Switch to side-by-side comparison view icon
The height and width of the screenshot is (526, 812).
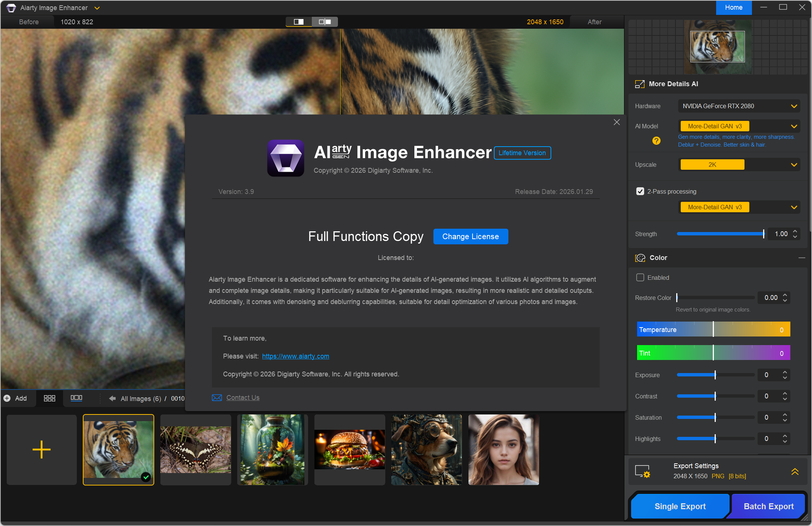point(325,22)
